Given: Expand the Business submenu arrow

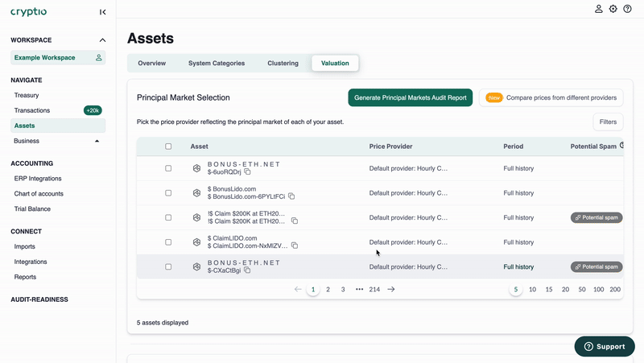Looking at the screenshot, I should click(97, 141).
